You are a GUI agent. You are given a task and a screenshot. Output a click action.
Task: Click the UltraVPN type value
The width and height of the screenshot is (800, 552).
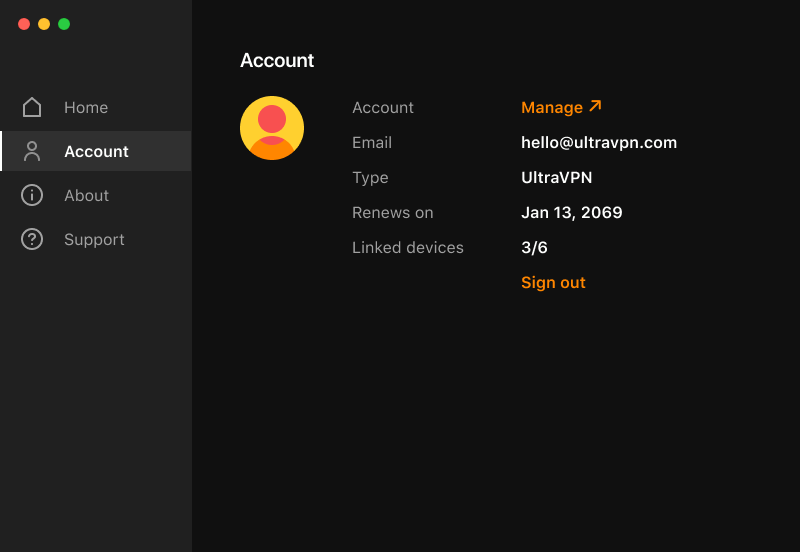coord(557,177)
